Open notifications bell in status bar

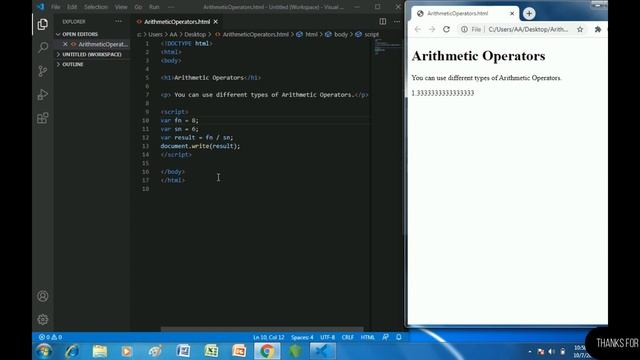[x=399, y=337]
